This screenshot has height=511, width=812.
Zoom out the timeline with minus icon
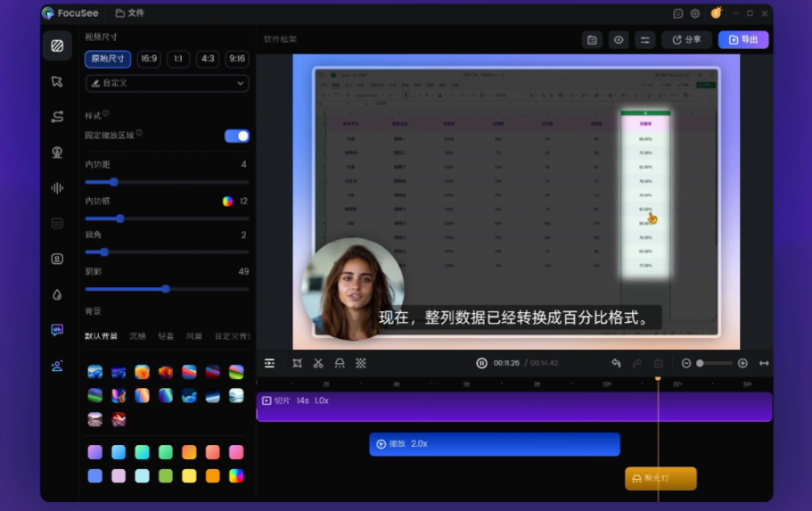(686, 363)
